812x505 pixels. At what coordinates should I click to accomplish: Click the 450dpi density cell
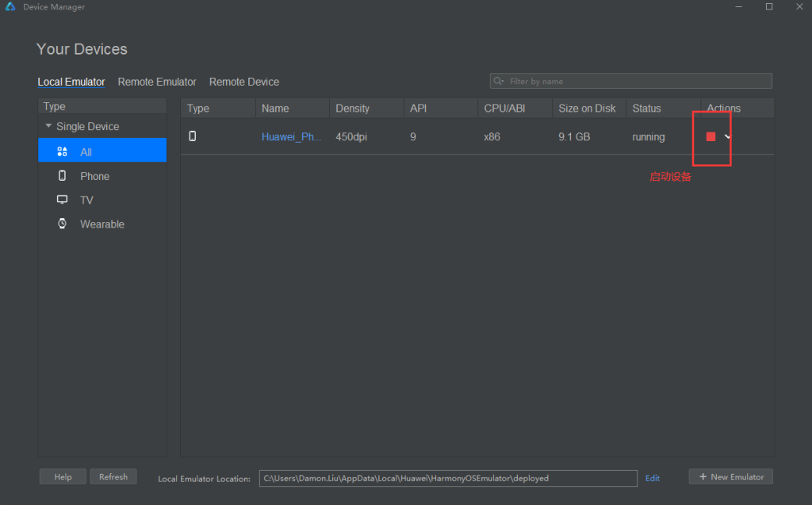tap(351, 136)
